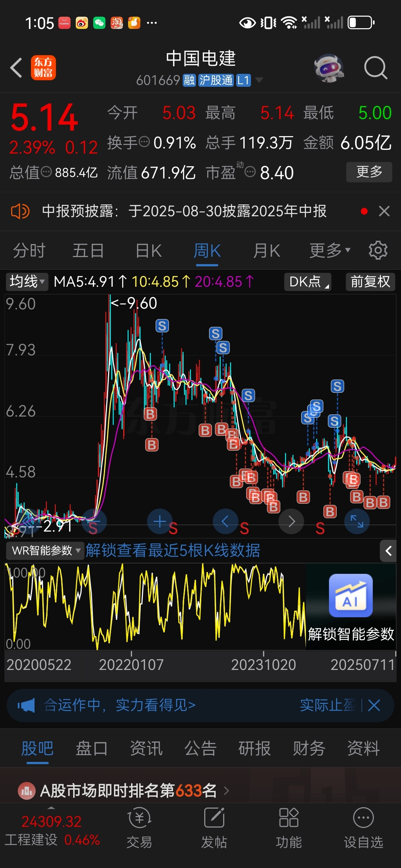Open A股市场即时排名 ranking row
Viewport: 401px width, 868px height.
(x=200, y=790)
